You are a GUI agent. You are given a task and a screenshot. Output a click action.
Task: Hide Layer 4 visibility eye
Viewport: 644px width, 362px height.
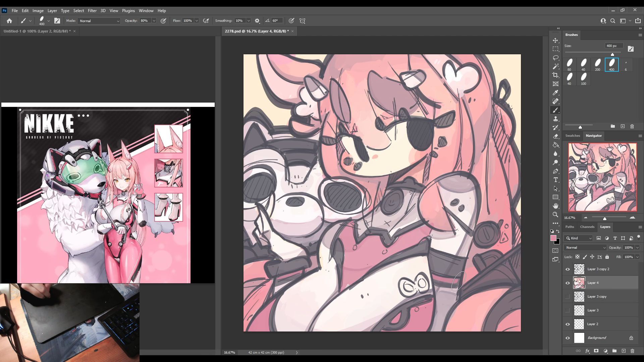568,283
